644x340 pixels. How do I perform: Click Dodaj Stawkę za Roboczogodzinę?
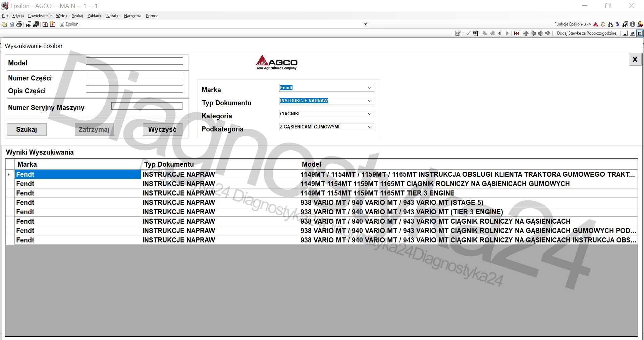click(586, 33)
